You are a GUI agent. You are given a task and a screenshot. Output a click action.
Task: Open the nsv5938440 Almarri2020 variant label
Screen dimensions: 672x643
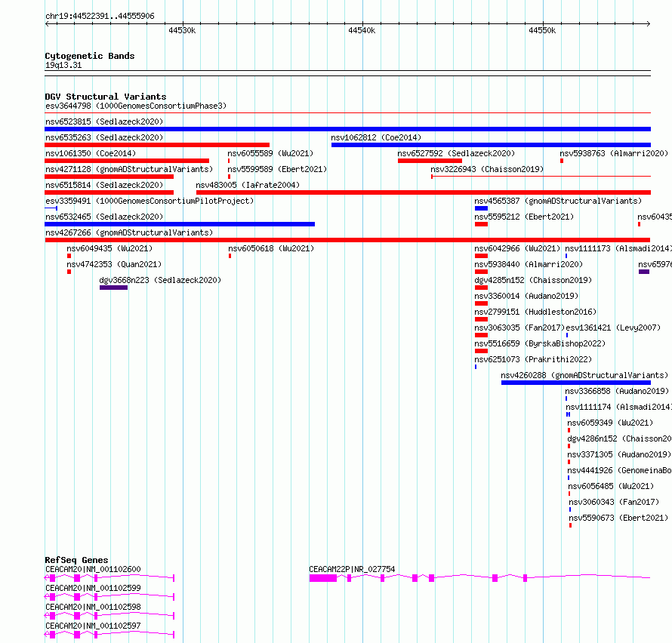(529, 264)
